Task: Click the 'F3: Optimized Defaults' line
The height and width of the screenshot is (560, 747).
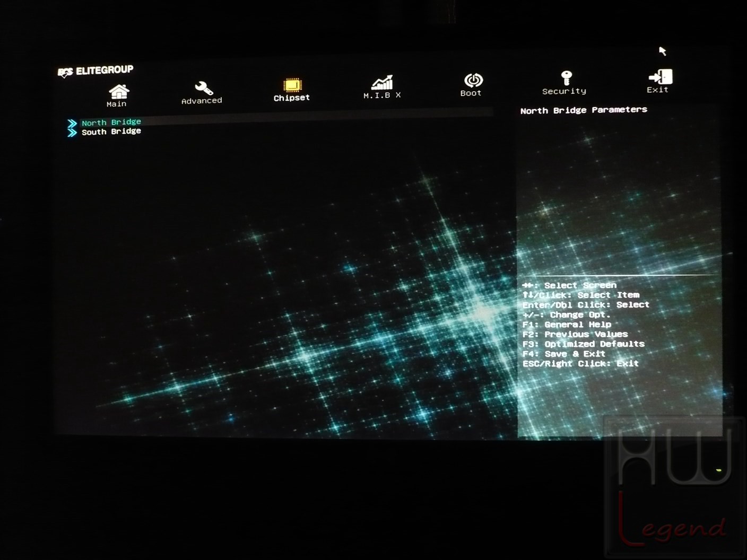Action: pyautogui.click(x=584, y=344)
